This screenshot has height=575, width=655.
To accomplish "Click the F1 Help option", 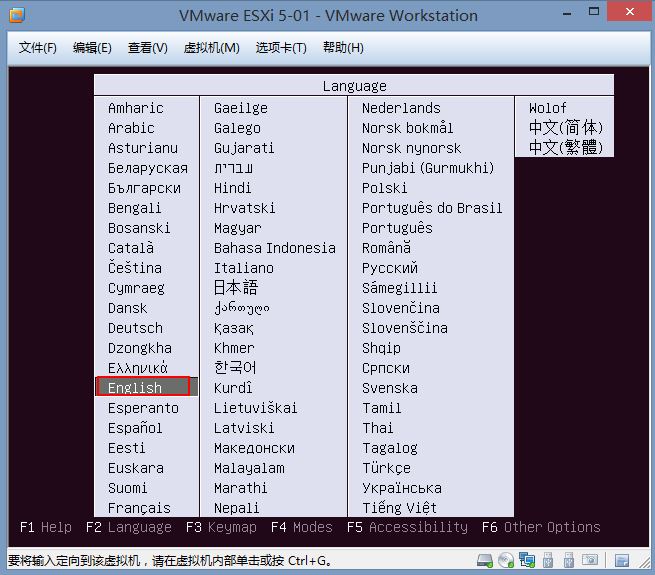I will [46, 527].
